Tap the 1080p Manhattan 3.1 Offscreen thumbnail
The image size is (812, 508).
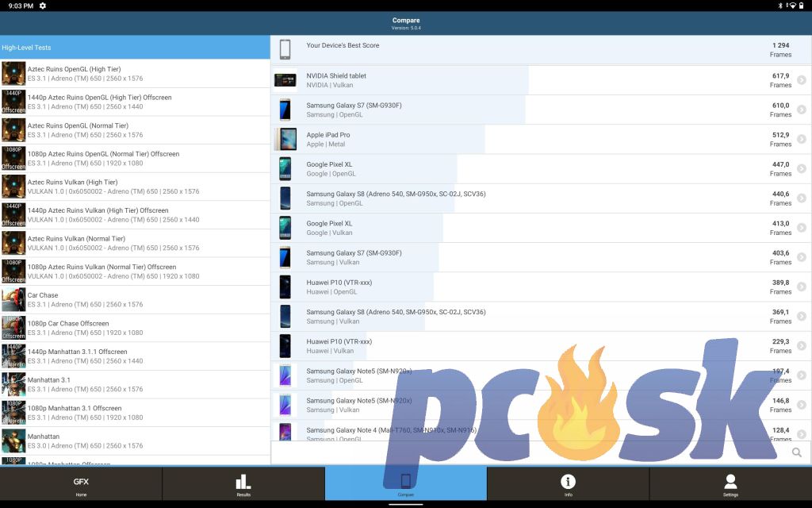(x=13, y=413)
